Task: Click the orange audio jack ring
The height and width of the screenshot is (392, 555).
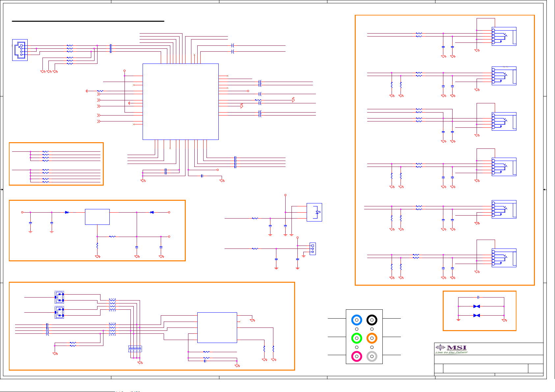Action: (x=372, y=338)
